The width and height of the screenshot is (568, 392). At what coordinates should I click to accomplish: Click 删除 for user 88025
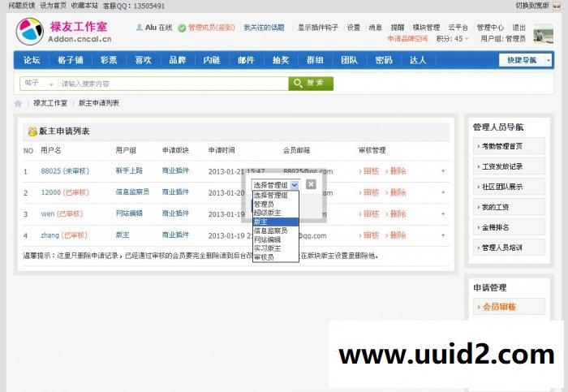coord(396,171)
